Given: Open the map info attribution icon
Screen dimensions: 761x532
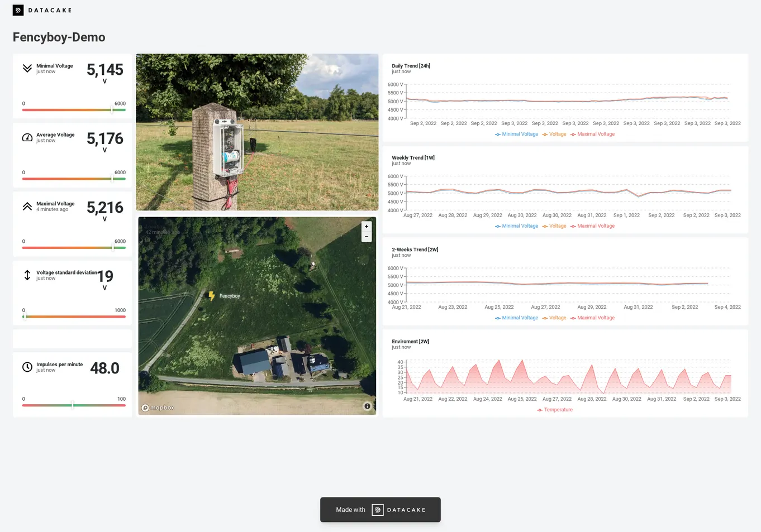Looking at the screenshot, I should (x=367, y=406).
